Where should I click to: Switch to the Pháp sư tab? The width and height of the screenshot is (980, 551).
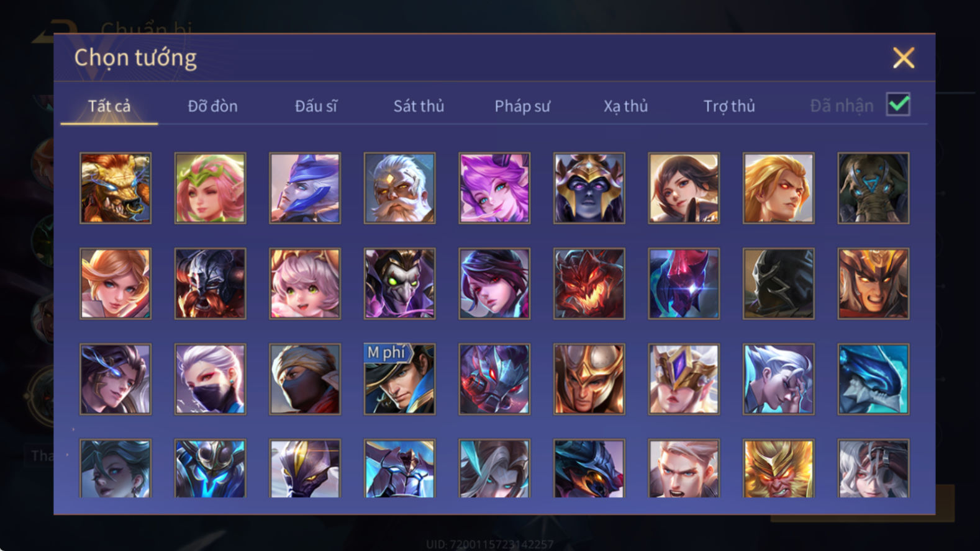(522, 106)
